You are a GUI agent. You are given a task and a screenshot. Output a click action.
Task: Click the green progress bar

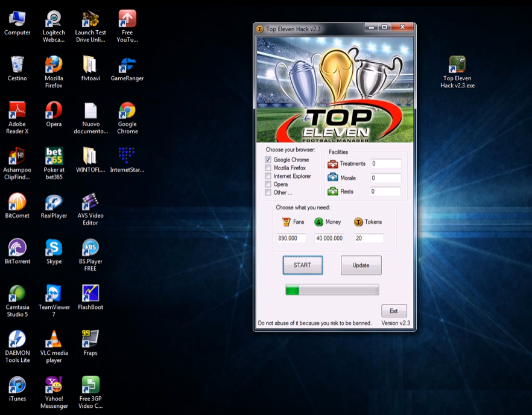(332, 290)
